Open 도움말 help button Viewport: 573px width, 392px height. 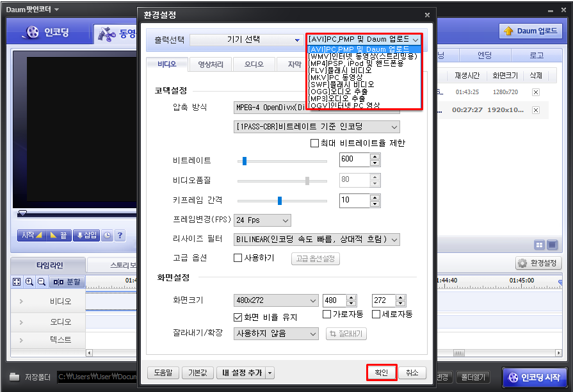click(x=163, y=373)
